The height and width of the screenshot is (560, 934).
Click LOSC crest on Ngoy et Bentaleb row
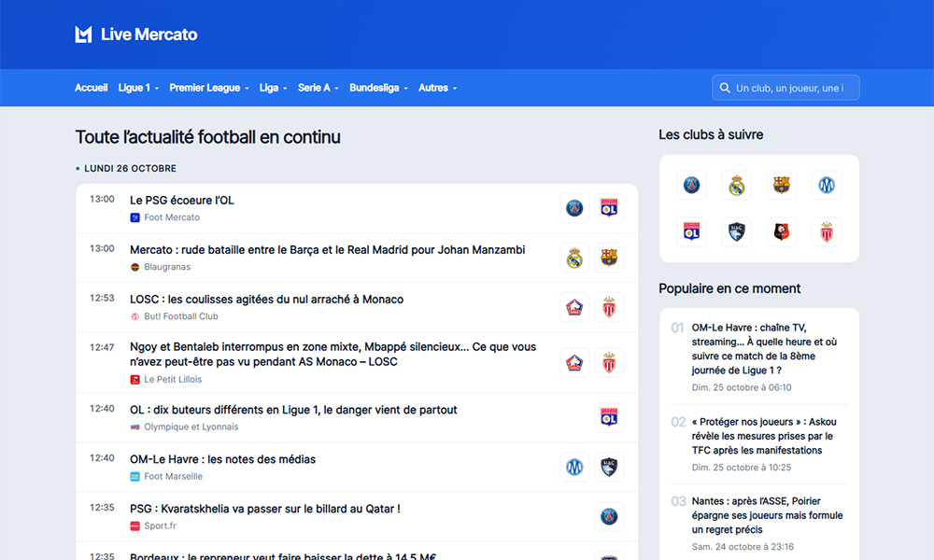(x=574, y=362)
